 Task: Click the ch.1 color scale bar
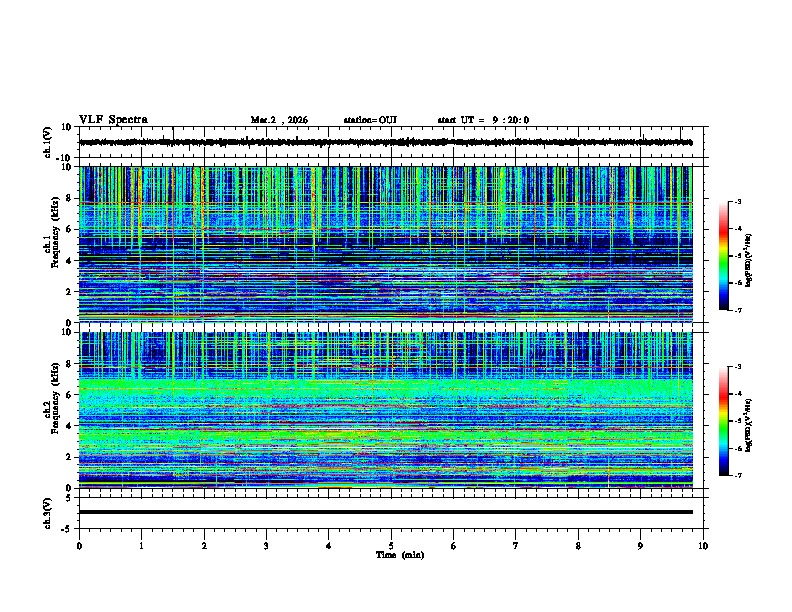(723, 256)
